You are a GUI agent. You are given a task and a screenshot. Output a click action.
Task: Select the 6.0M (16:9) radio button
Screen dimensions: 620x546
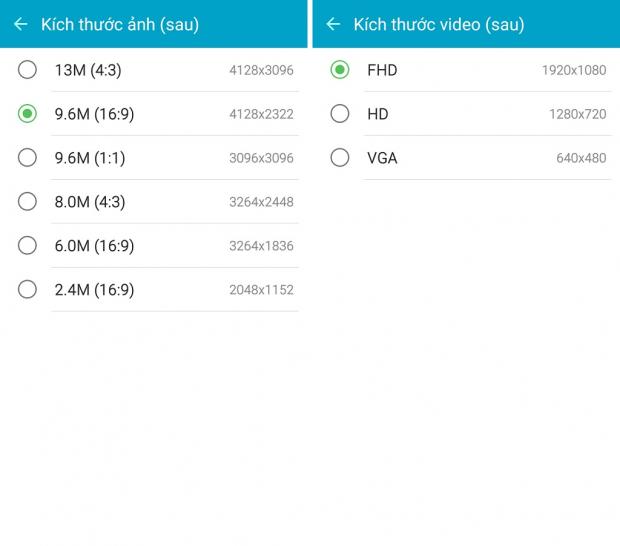[x=27, y=246]
